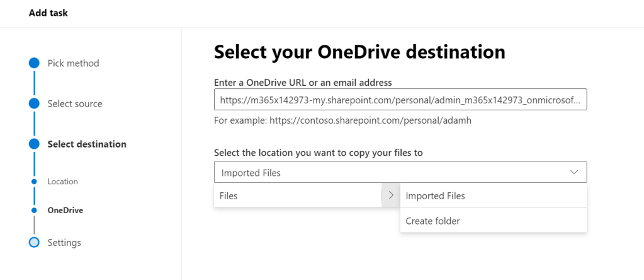The image size is (644, 280).
Task: Click the OneDrive URL input field
Action: 400,100
